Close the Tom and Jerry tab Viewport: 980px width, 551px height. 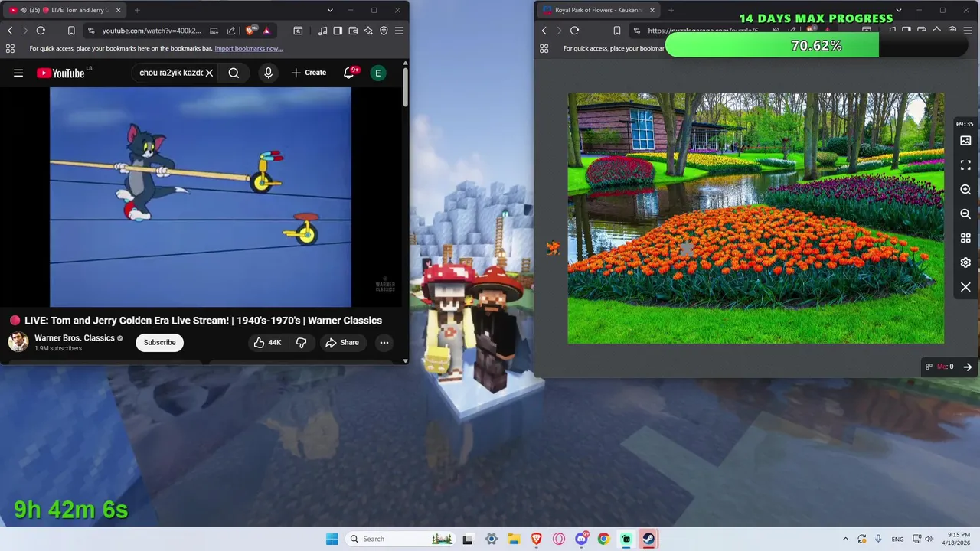click(x=119, y=10)
